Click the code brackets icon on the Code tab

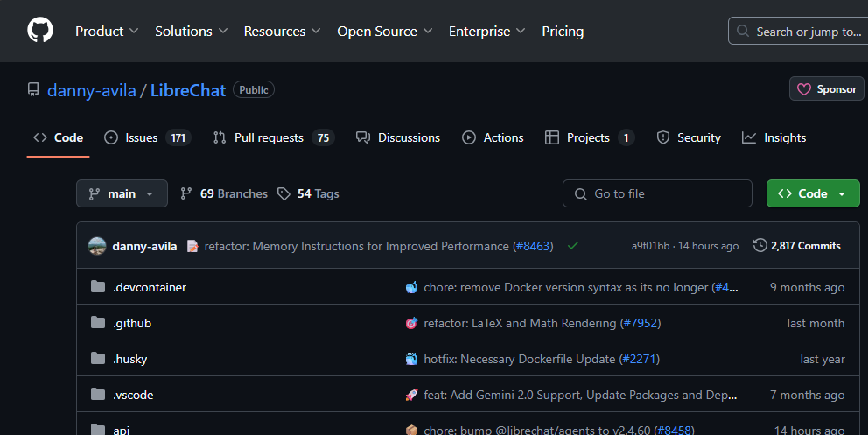pyautogui.click(x=40, y=137)
